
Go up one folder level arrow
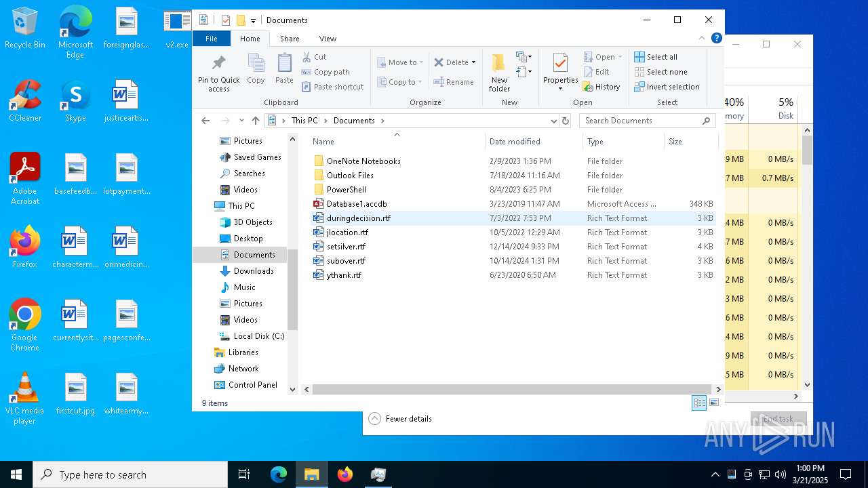[x=255, y=121]
